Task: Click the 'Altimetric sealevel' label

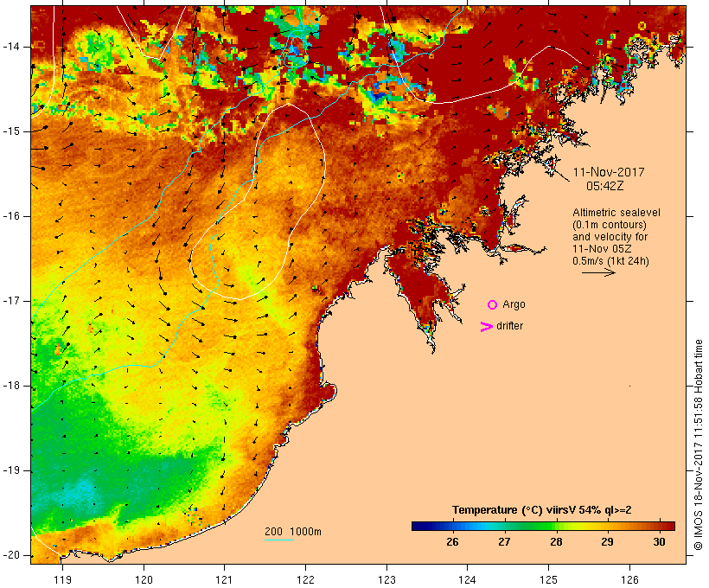Action: (x=616, y=213)
